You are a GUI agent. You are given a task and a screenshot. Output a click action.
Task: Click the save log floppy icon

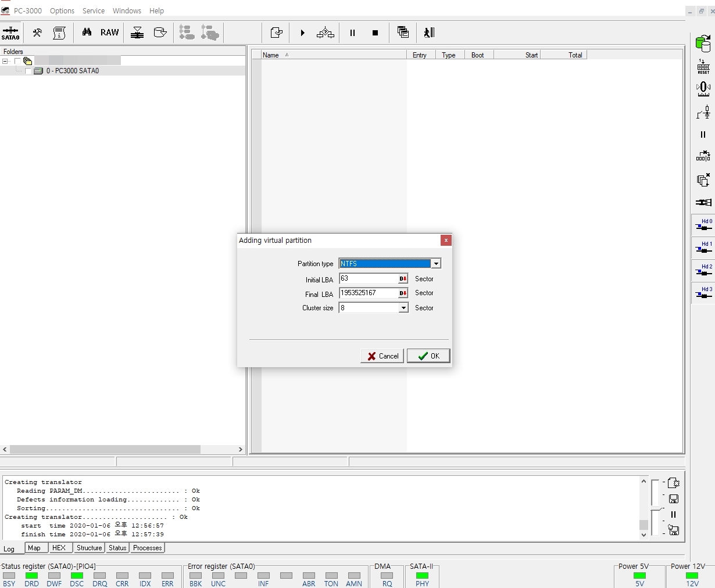(674, 499)
